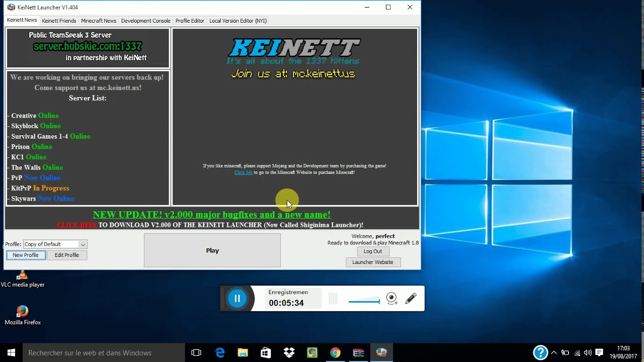Show hidden system tray icons
This screenshot has width=644, height=362.
coord(554,353)
